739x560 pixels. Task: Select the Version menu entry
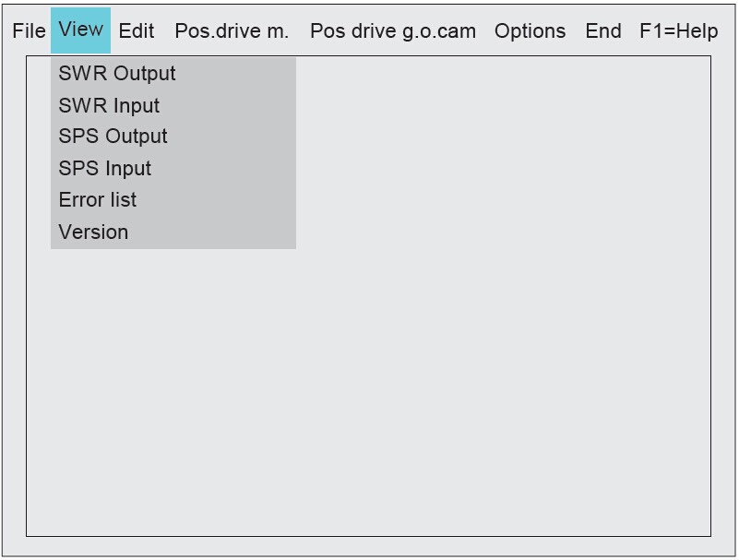(x=173, y=232)
